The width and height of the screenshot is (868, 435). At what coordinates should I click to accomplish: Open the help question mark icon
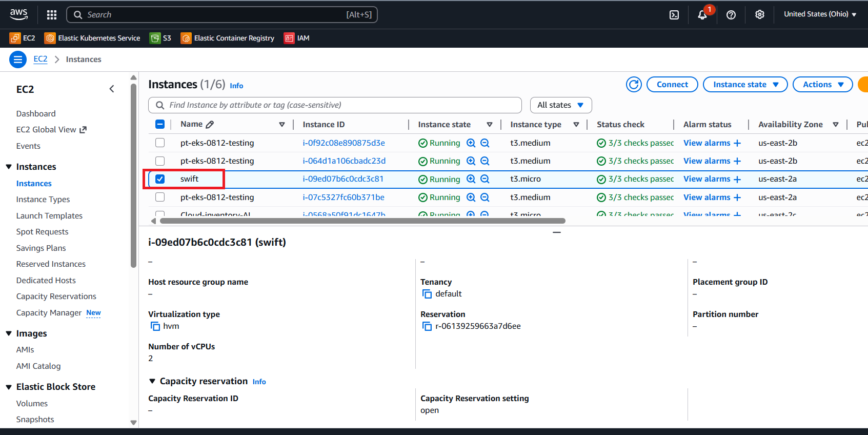click(731, 15)
